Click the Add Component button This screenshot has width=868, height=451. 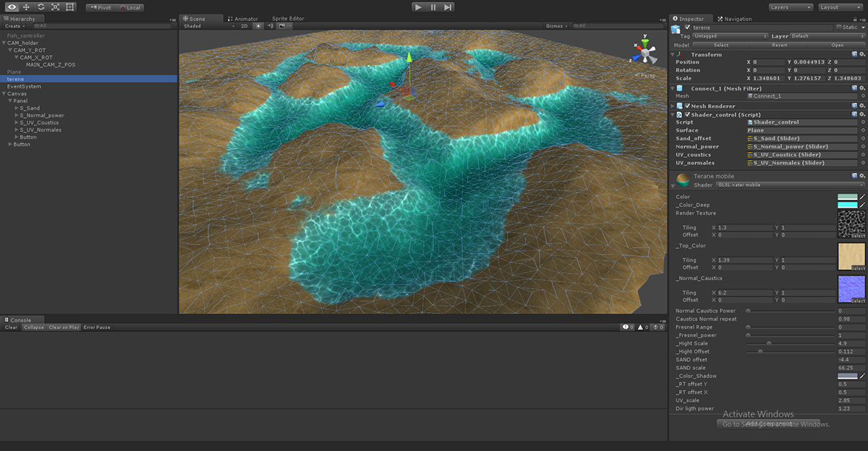click(x=767, y=423)
